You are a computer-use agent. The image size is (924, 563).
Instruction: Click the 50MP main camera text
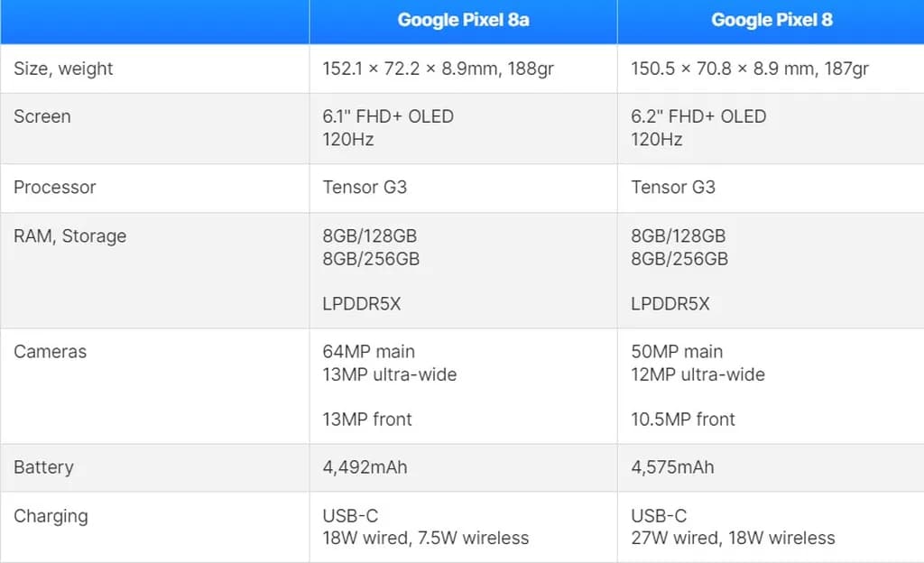[677, 351]
